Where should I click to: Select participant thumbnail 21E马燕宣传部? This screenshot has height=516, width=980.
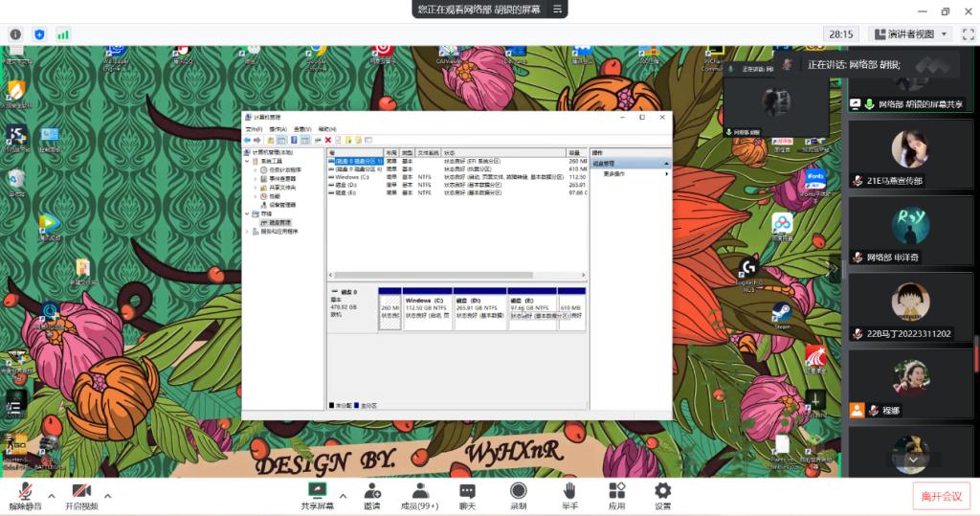pyautogui.click(x=910, y=157)
